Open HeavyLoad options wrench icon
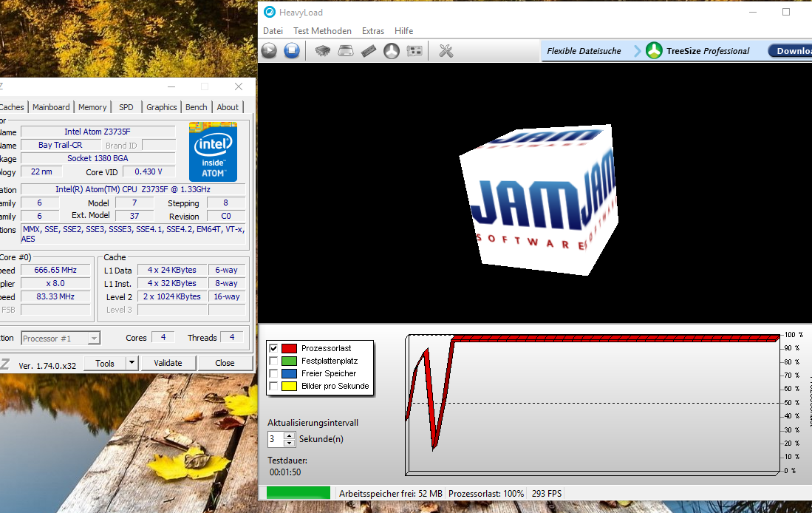This screenshot has height=513, width=812. (446, 51)
